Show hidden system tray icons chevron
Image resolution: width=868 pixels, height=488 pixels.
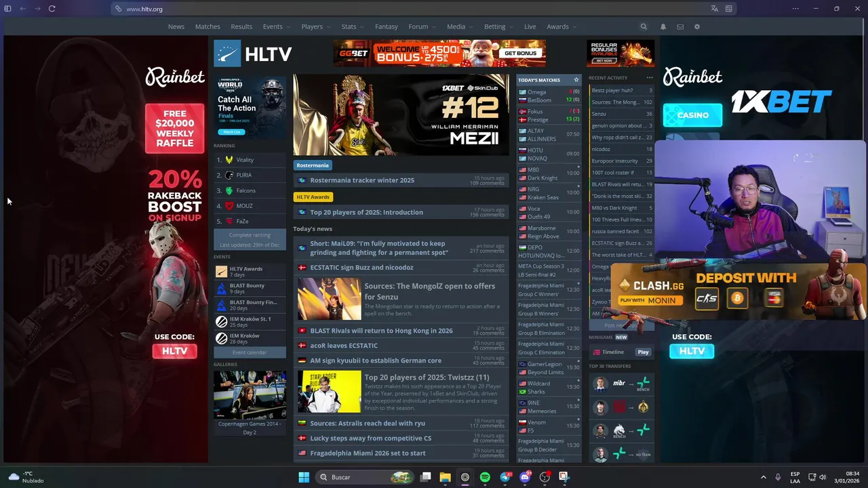pos(763,477)
